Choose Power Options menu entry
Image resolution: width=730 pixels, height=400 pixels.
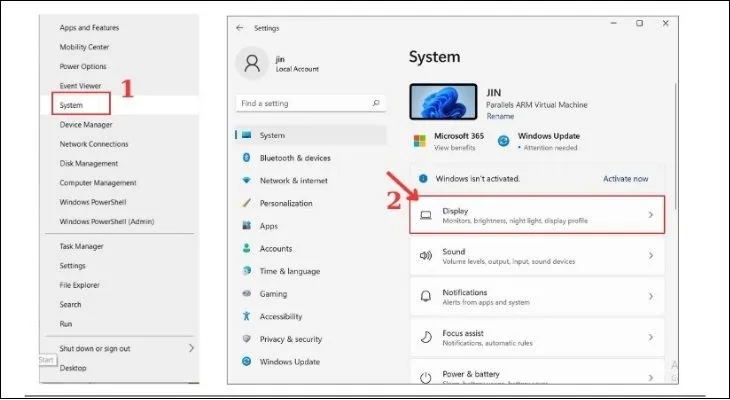(83, 66)
